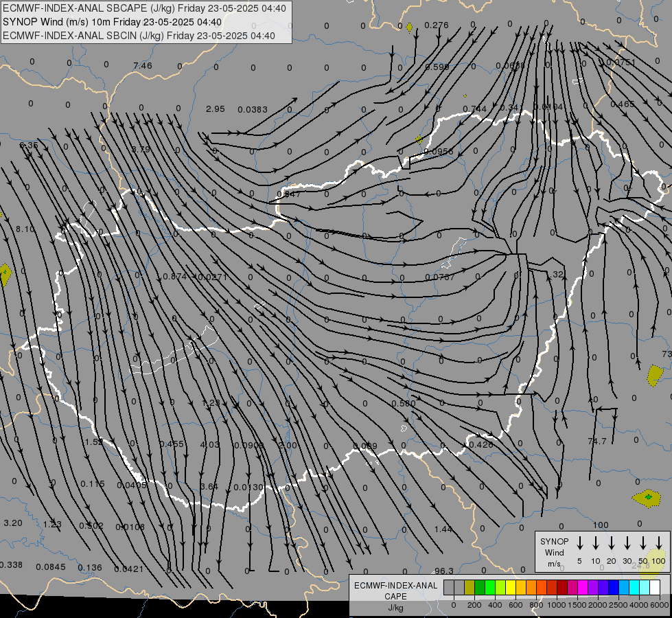Pick the white swatch before 6000

(x=655, y=588)
